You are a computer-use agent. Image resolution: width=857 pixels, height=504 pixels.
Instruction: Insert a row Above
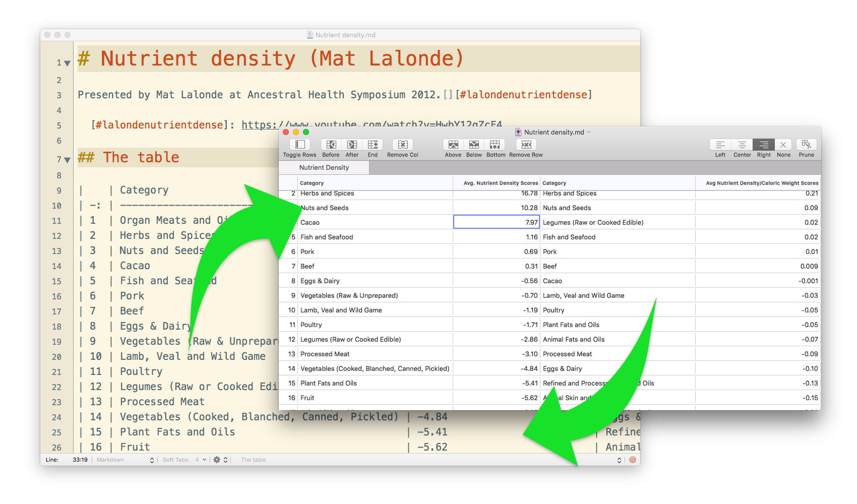point(453,145)
